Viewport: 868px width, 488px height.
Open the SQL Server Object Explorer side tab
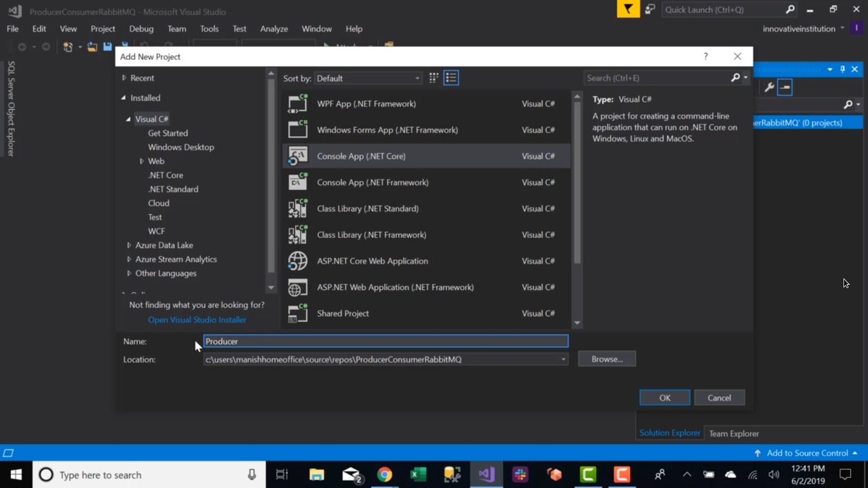pyautogui.click(x=10, y=108)
